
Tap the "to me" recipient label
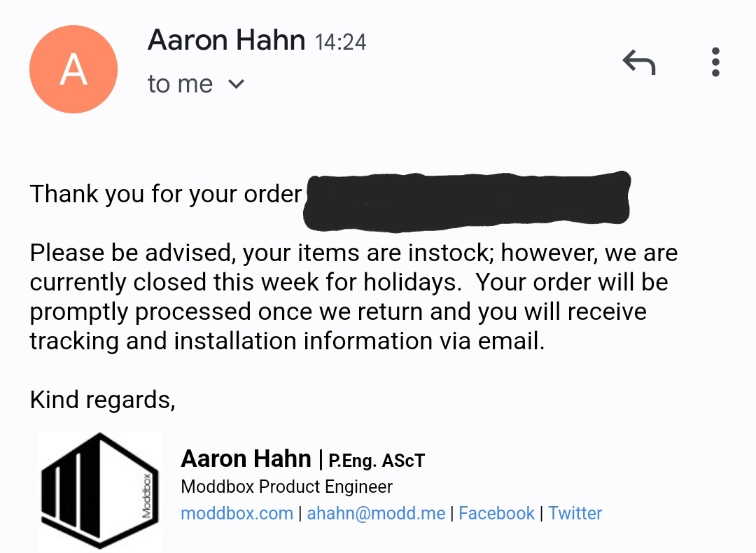(180, 85)
